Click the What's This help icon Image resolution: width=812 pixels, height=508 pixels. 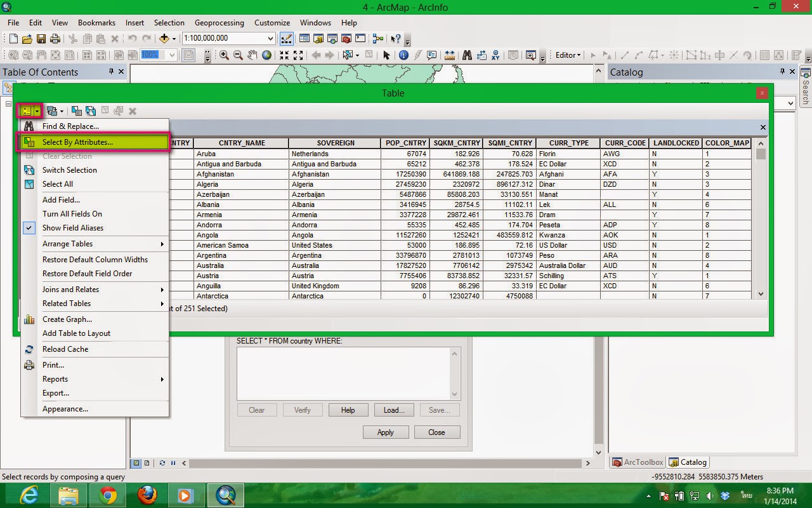(396, 39)
